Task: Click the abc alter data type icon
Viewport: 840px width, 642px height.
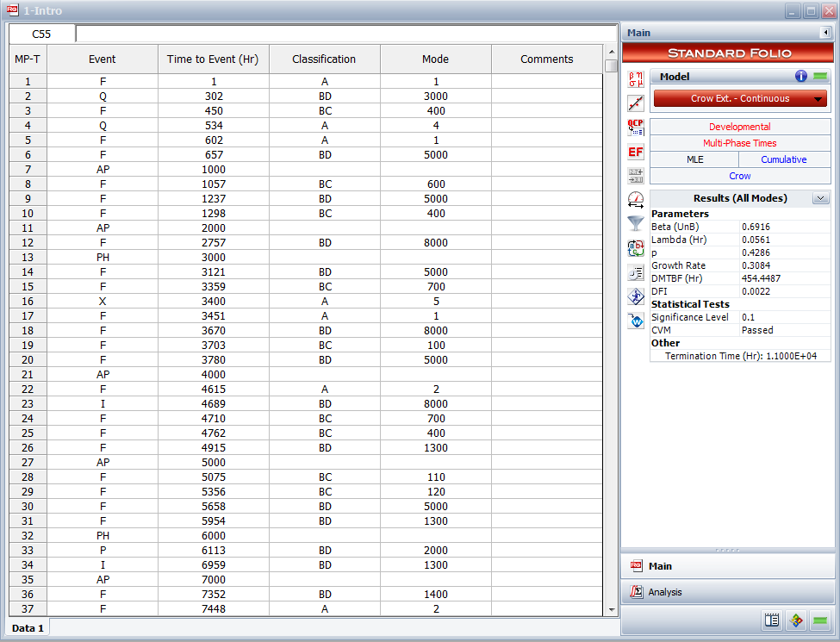Action: [x=635, y=248]
